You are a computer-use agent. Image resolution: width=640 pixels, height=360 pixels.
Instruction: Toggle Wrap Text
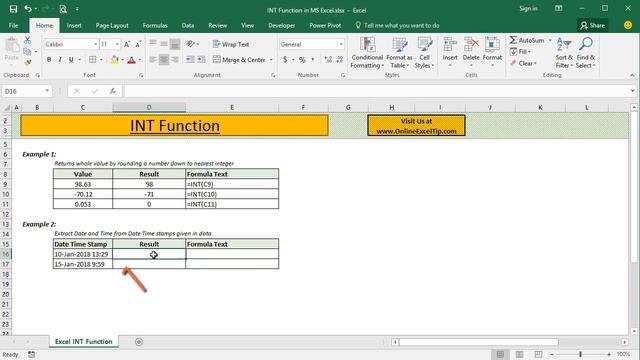click(x=231, y=44)
